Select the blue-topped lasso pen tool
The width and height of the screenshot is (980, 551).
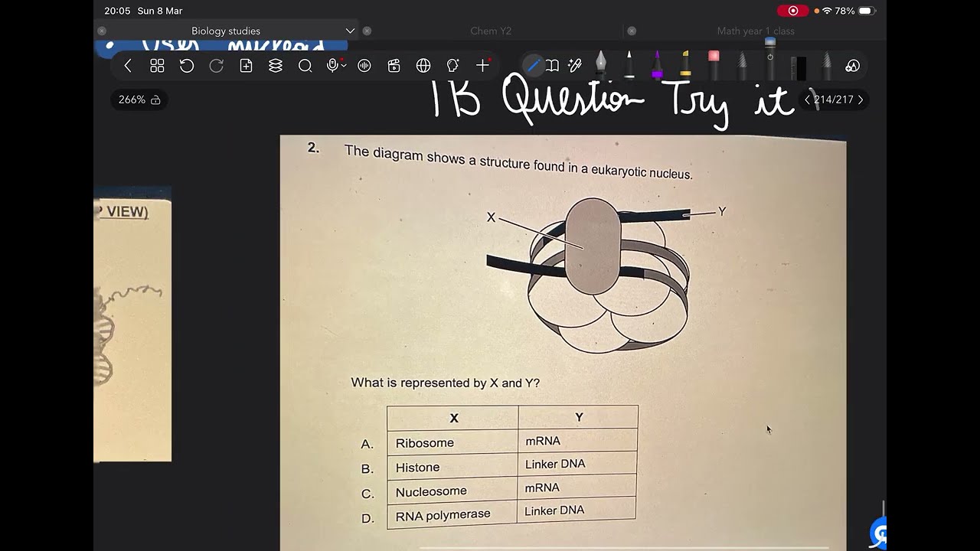(770, 60)
